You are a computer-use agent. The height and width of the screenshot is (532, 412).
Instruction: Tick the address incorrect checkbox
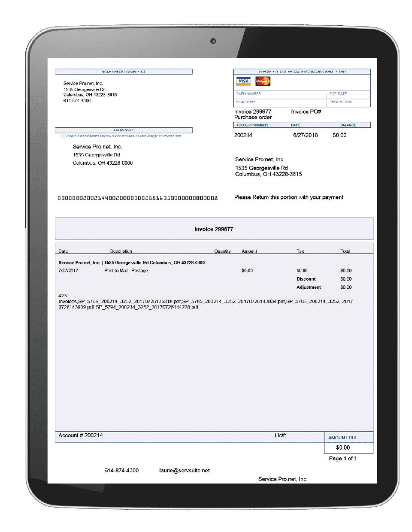[64, 136]
